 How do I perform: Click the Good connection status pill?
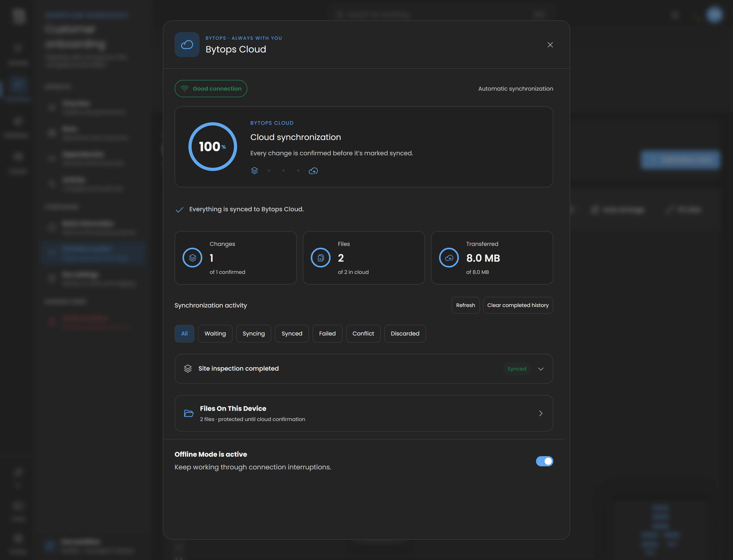(x=211, y=89)
